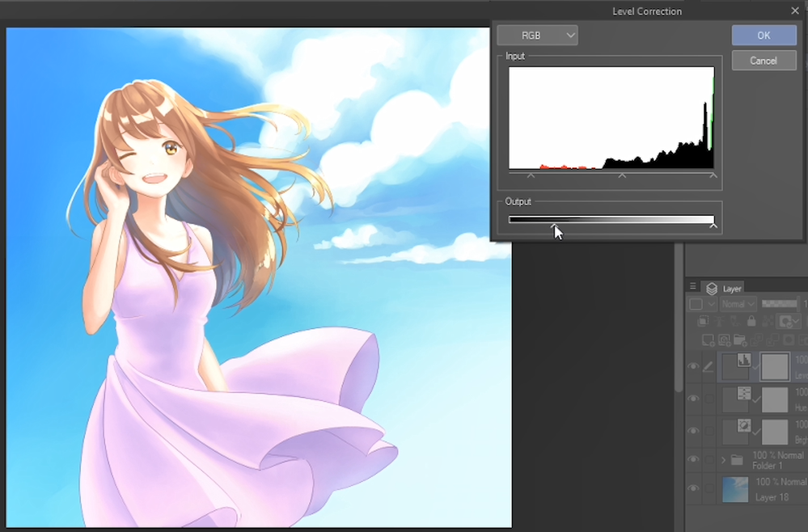Expand the Folder 1 layer folder
The width and height of the screenshot is (808, 532).
723,460
